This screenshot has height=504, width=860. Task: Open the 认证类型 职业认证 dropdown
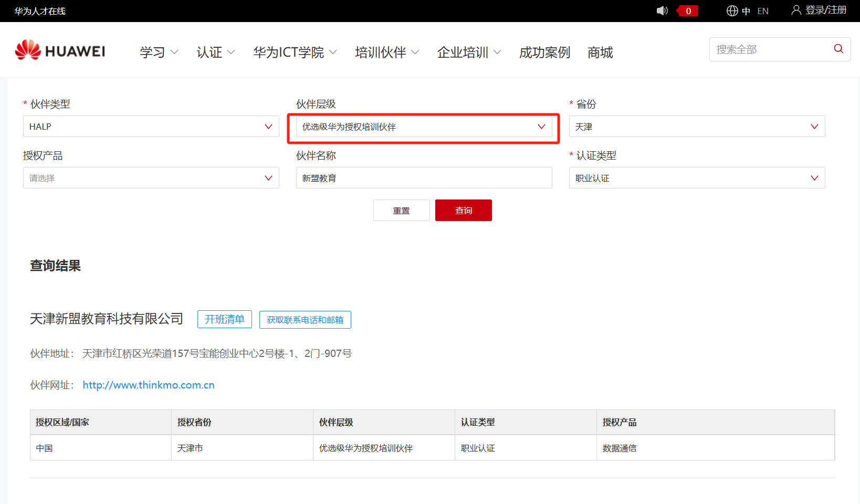point(697,178)
